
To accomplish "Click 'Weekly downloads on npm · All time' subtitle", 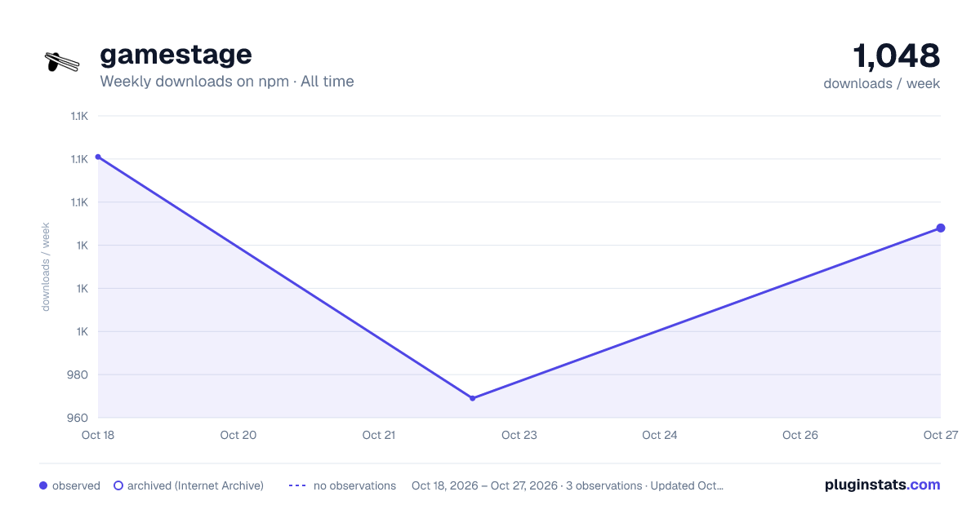I will pyautogui.click(x=227, y=82).
